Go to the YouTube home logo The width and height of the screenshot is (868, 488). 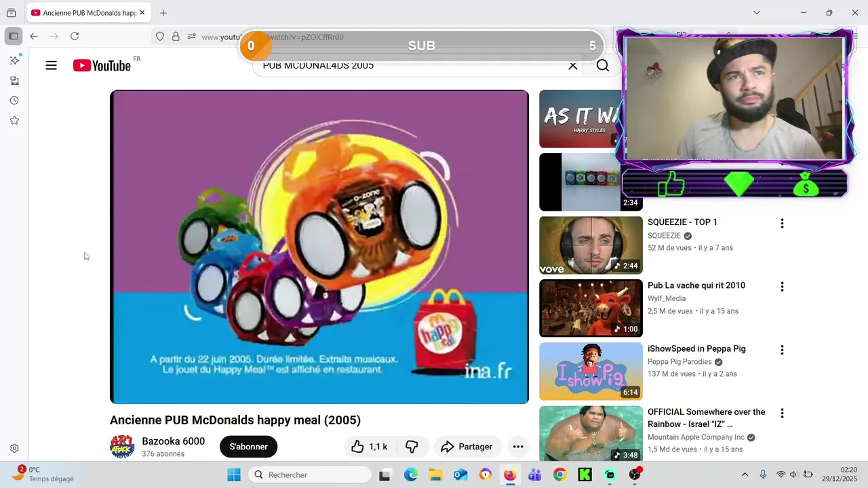(102, 66)
